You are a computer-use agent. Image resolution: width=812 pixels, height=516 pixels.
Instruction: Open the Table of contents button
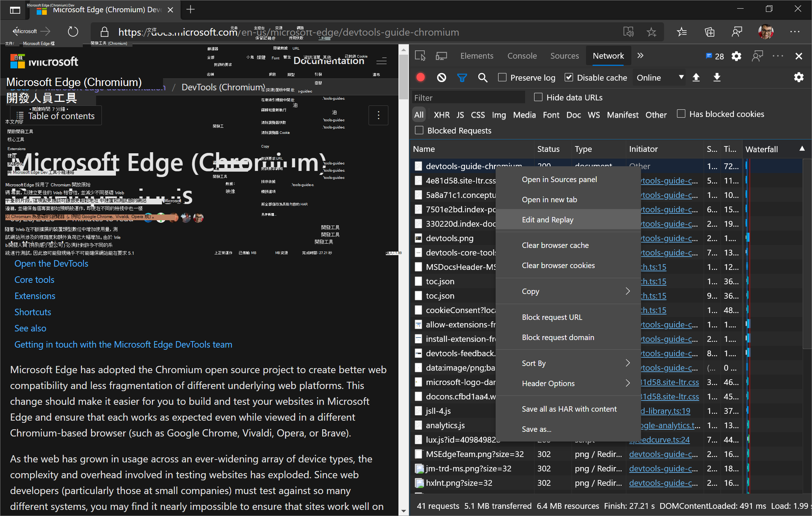[x=56, y=116]
